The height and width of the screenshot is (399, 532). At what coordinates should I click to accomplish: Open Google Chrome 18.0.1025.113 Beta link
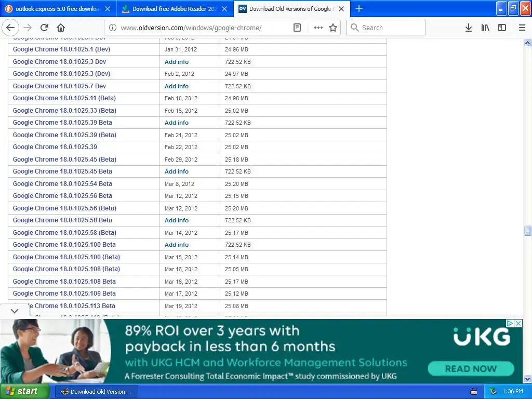point(72,305)
